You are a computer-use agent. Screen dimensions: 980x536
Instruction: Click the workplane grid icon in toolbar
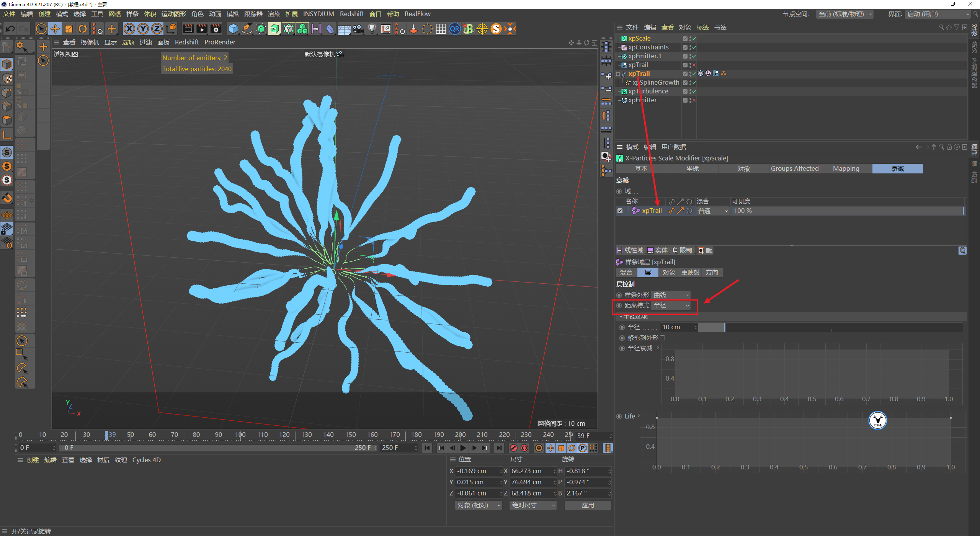(441, 29)
